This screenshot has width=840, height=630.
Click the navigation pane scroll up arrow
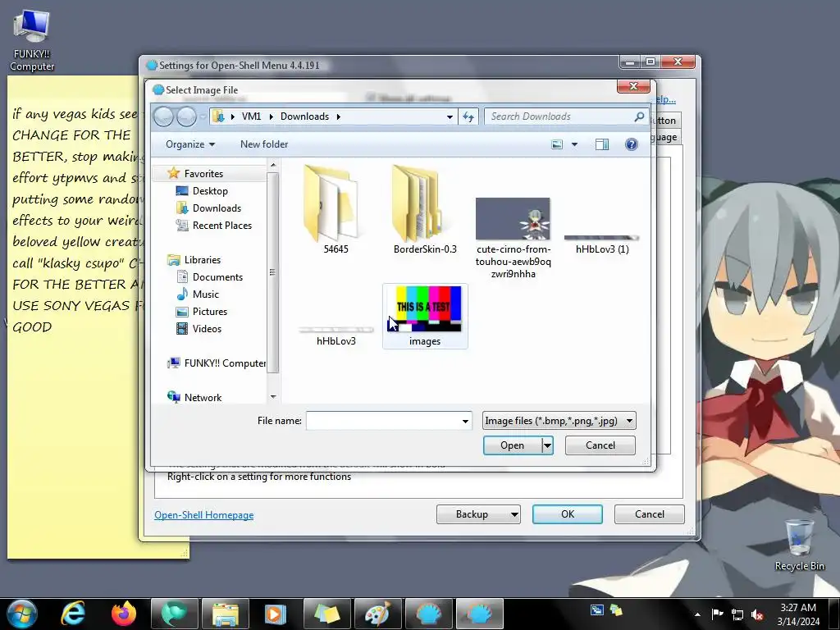pyautogui.click(x=272, y=164)
